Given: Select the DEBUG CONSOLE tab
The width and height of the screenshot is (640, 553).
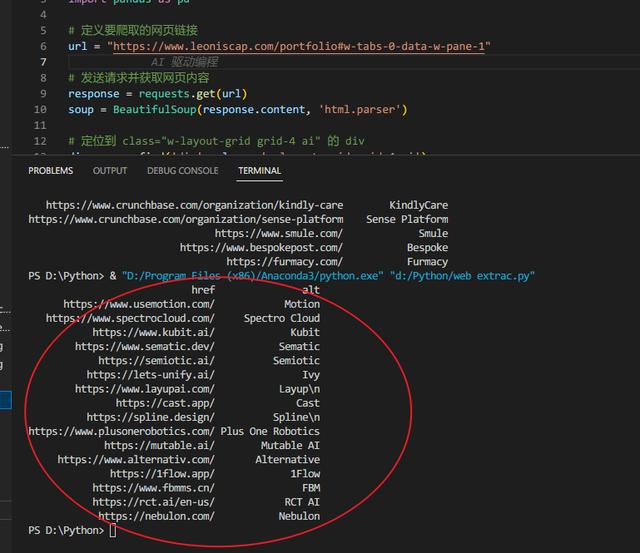Looking at the screenshot, I should click(182, 171).
